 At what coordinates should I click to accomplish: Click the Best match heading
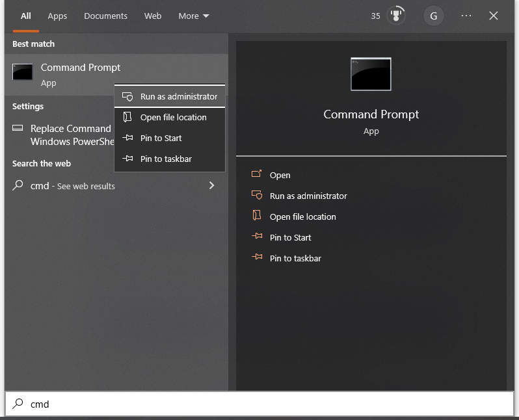[x=33, y=44]
